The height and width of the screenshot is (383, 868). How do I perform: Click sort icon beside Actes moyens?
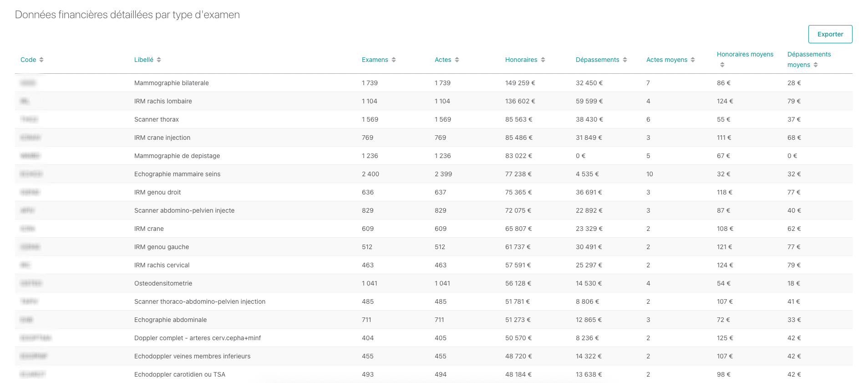pos(693,60)
